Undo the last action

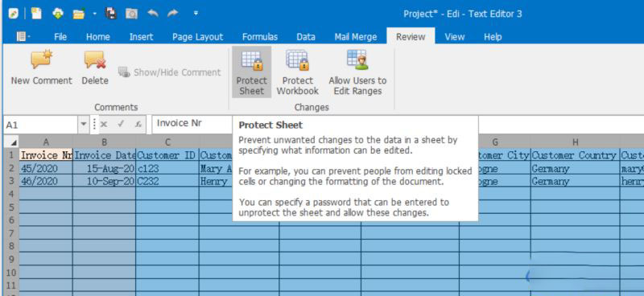click(153, 14)
